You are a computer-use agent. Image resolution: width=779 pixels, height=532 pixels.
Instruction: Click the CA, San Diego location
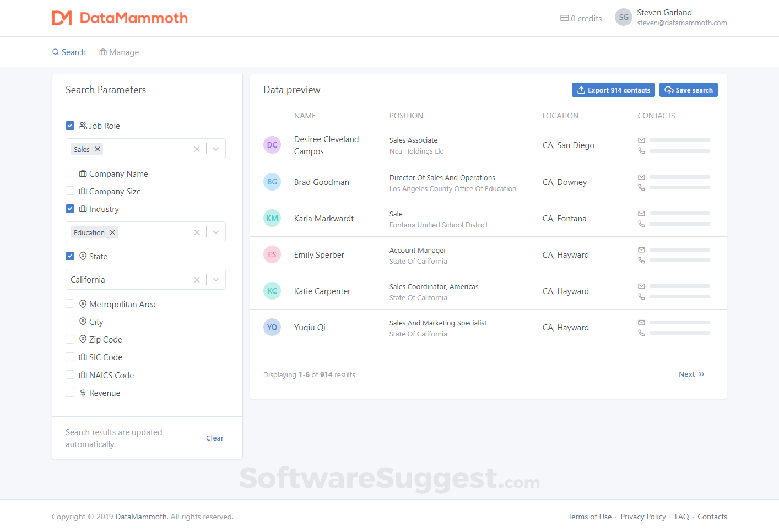pyautogui.click(x=569, y=145)
